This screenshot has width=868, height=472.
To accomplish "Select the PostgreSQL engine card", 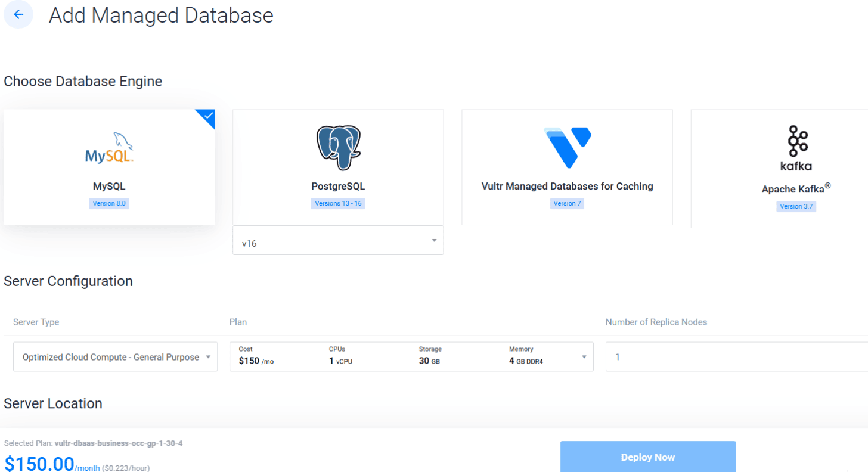I will pyautogui.click(x=337, y=167).
